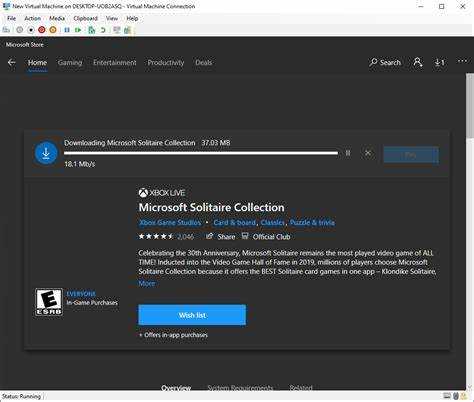Open the Official Club link
The image size is (474, 402).
point(266,237)
